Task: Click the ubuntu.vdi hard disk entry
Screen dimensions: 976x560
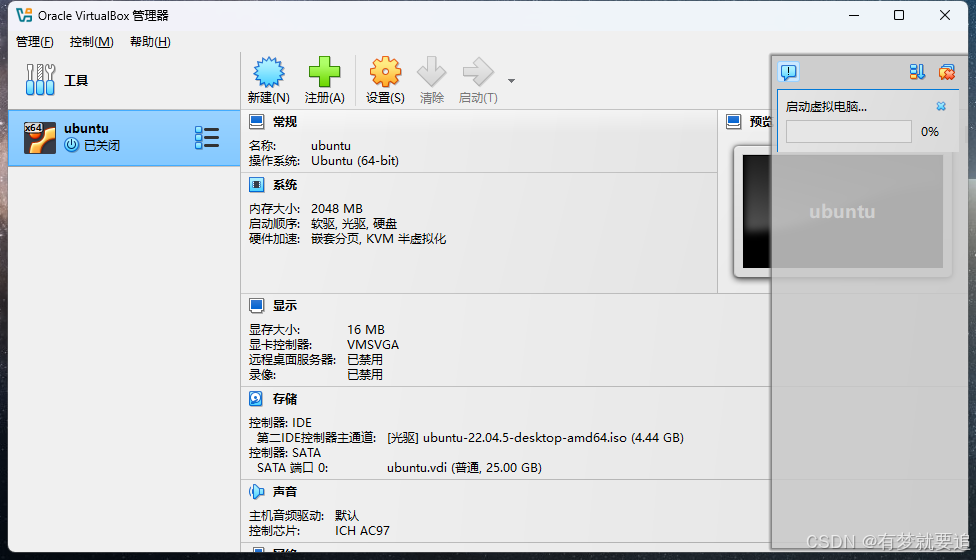Action: click(464, 467)
